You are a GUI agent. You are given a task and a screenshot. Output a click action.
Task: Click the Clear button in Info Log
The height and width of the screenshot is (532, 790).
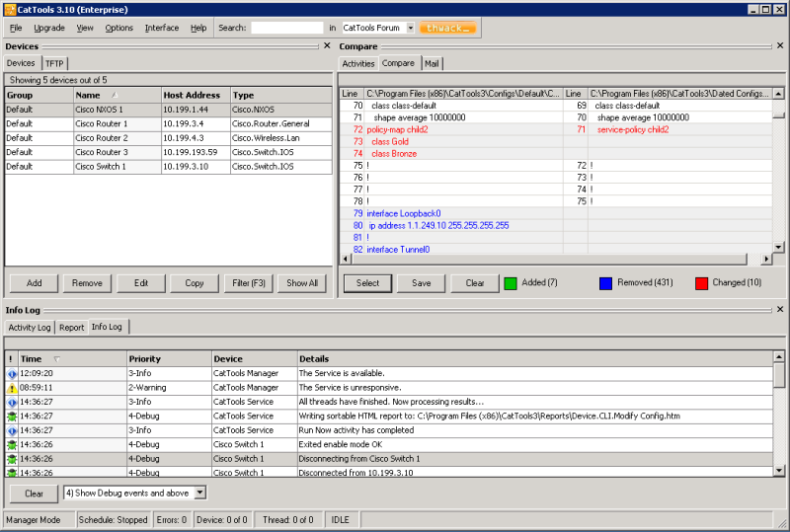[34, 494]
